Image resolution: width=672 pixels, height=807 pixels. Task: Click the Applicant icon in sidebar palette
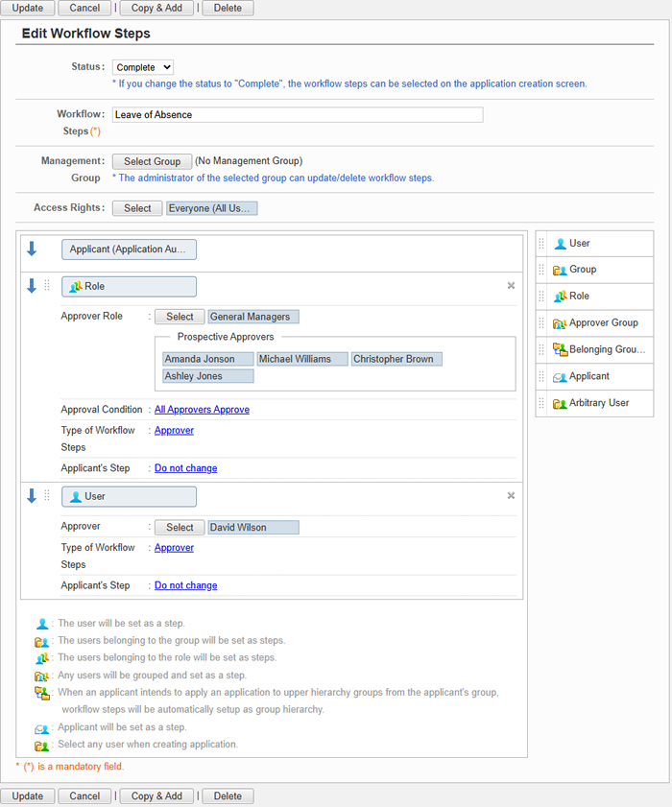[560, 376]
